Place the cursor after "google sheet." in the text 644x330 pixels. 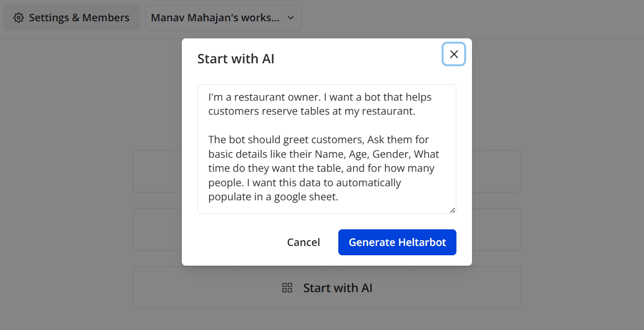pyautogui.click(x=339, y=197)
